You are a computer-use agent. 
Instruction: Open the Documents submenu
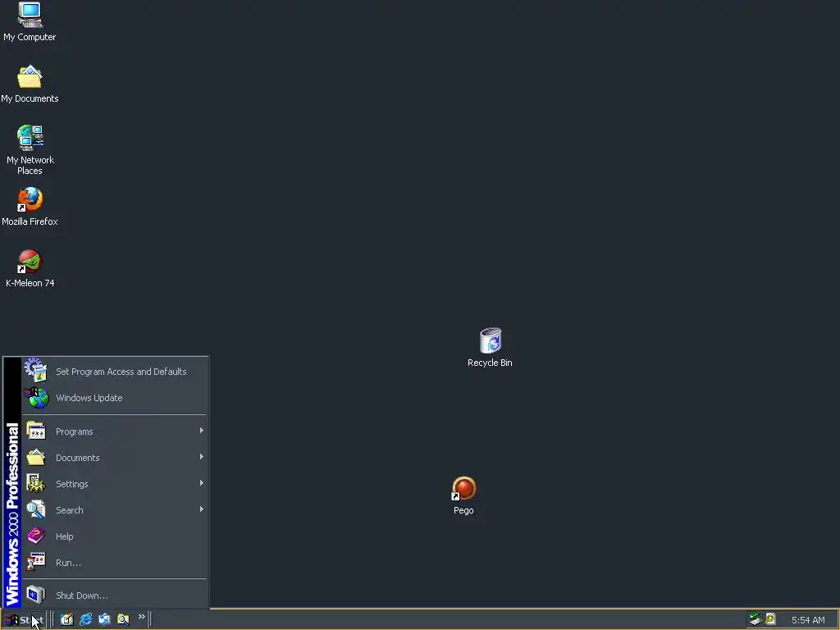[114, 458]
